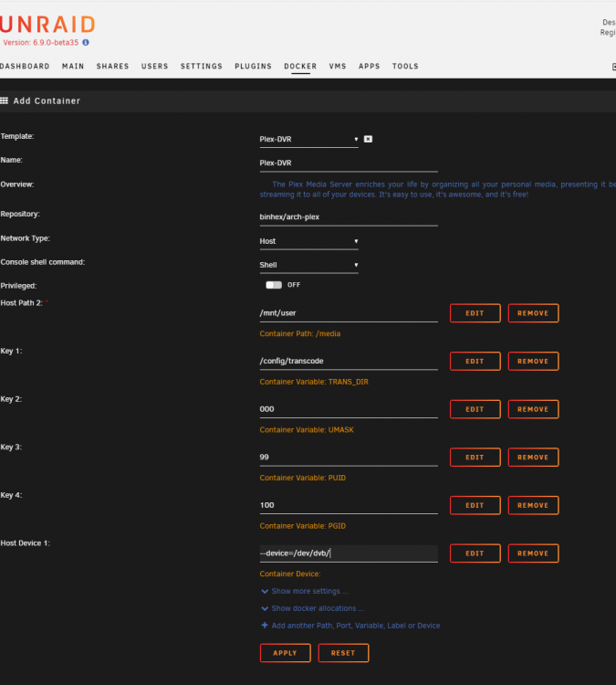Image resolution: width=616 pixels, height=685 pixels.
Task: Open the Template dropdown
Action: click(x=308, y=140)
